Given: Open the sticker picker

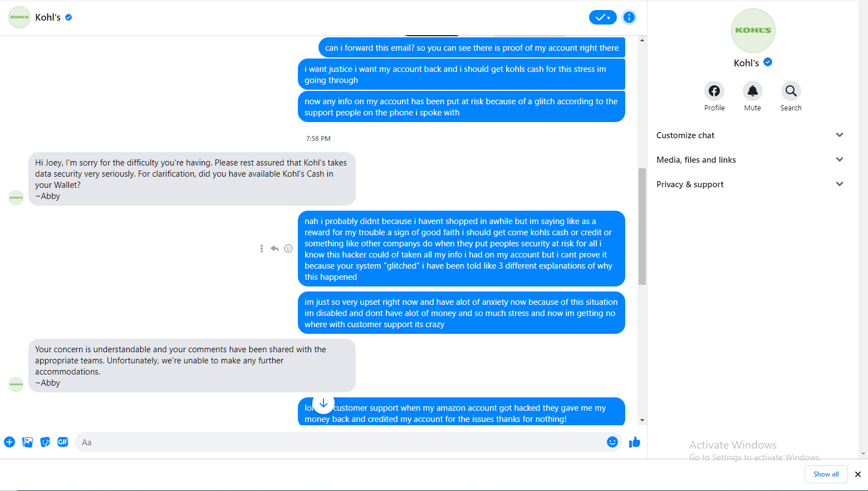Looking at the screenshot, I should [x=45, y=442].
